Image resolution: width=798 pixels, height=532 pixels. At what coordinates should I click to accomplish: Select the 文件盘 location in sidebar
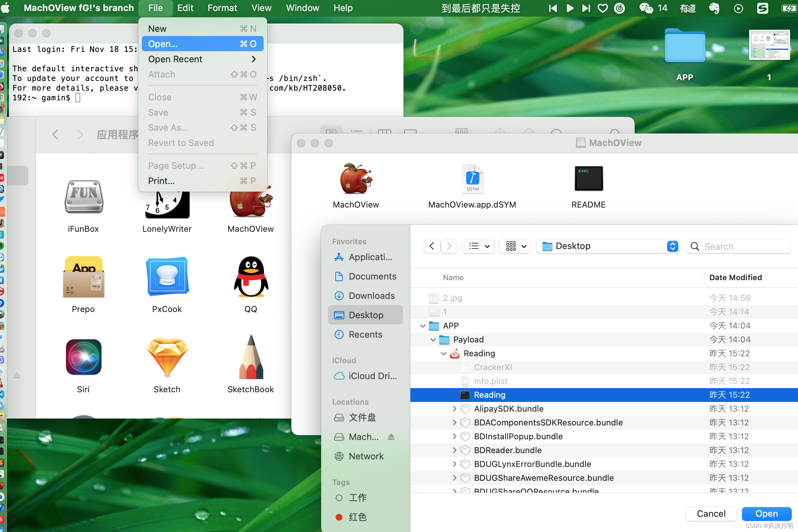(x=365, y=418)
